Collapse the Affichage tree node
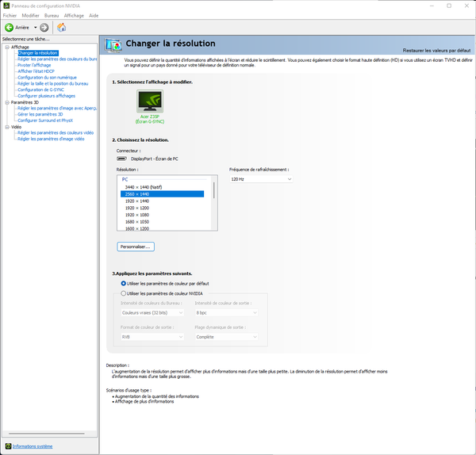 (x=7, y=47)
